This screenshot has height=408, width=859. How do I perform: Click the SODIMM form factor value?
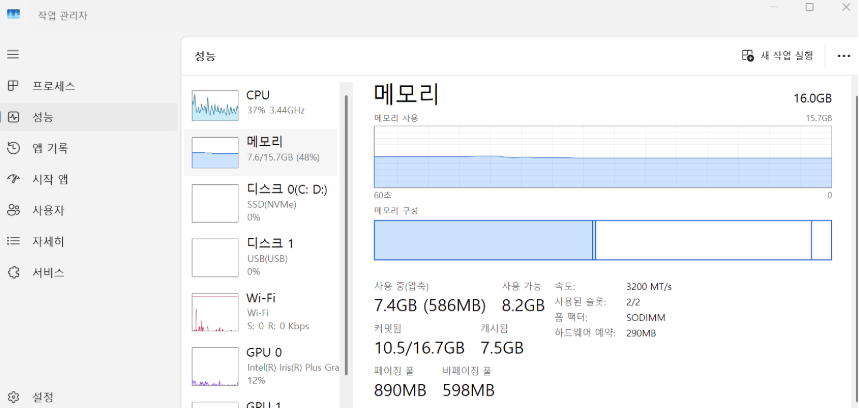[646, 318]
